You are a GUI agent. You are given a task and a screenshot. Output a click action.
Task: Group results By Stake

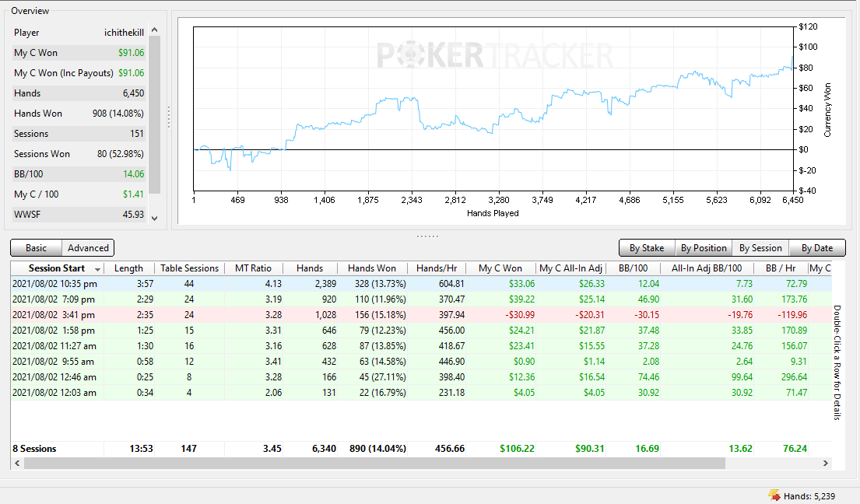pyautogui.click(x=647, y=247)
